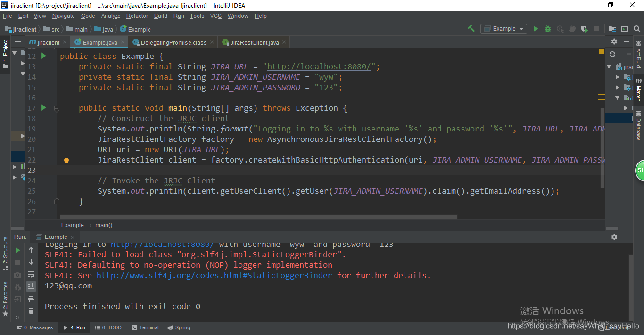Image resolution: width=644 pixels, height=335 pixels.
Task: Collapse the jiraclient root node in Maven tree
Action: coord(609,67)
